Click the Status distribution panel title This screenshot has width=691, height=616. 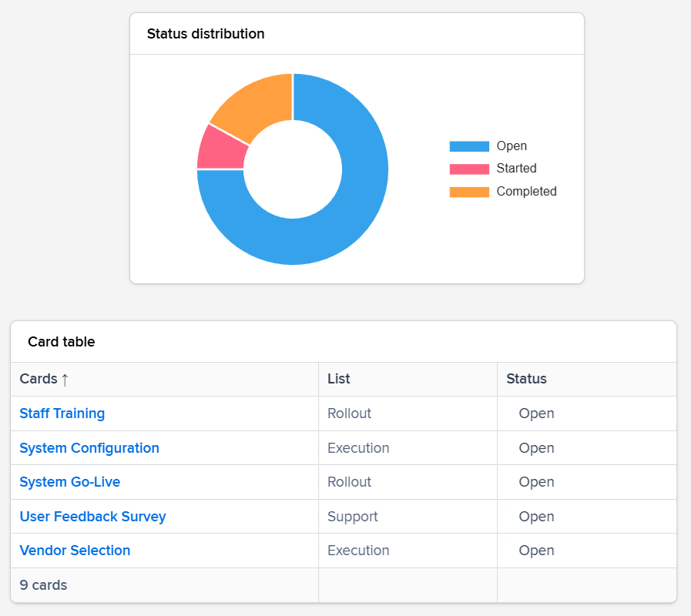click(x=205, y=34)
